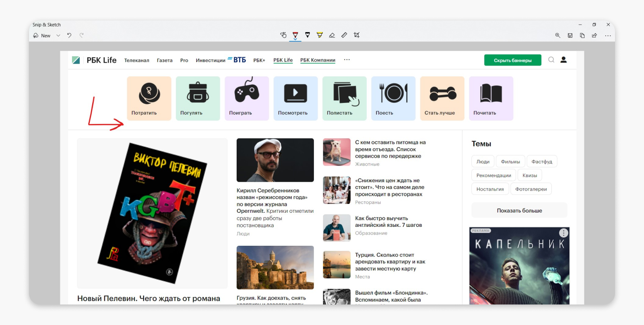
Task: Share the snip
Action: [594, 35]
